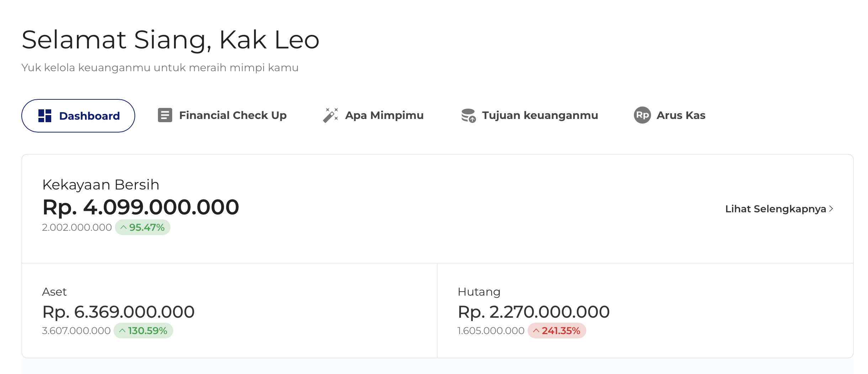Select the Dashboard tab label

(x=89, y=116)
